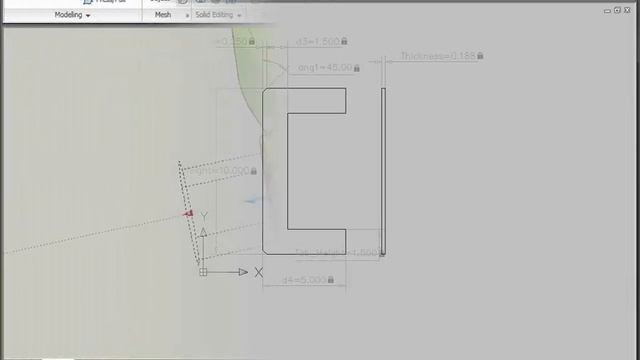640x360 pixels.
Task: Click the lock icon beside Thickness=0.188
Action: (480, 56)
